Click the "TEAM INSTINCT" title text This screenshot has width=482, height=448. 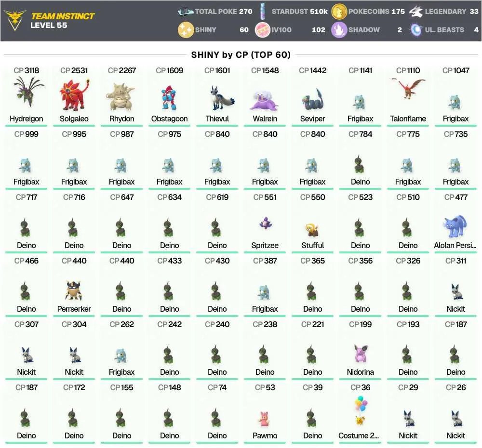tap(63, 16)
